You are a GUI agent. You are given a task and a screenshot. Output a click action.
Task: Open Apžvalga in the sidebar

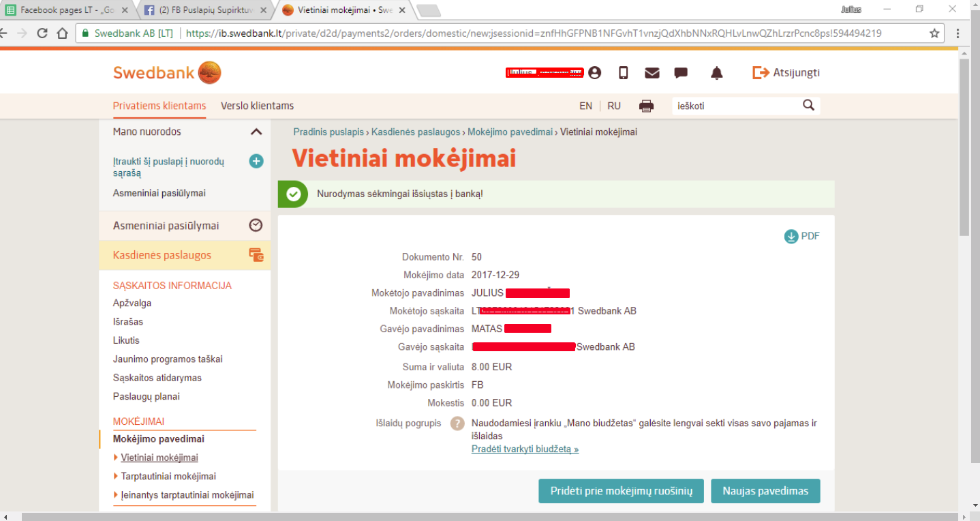(x=132, y=303)
